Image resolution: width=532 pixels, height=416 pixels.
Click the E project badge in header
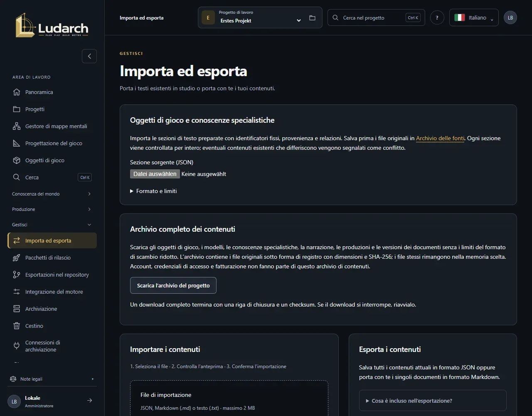tap(208, 18)
